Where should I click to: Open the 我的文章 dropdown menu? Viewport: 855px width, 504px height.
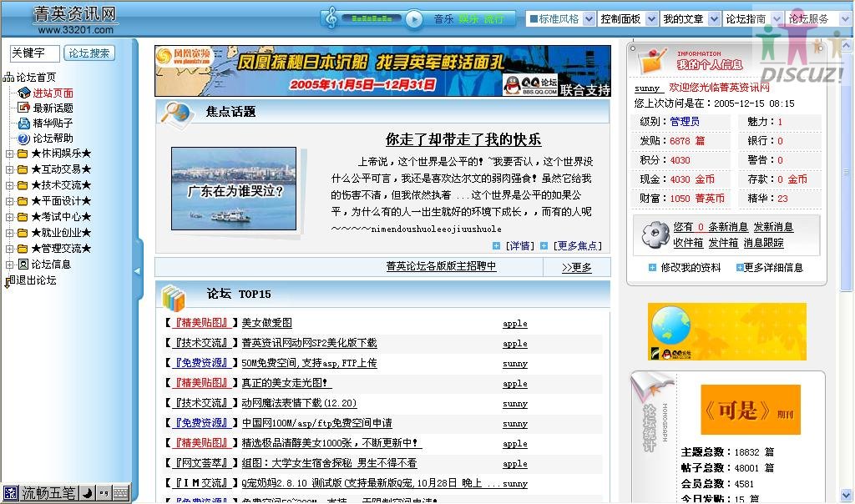(x=691, y=19)
